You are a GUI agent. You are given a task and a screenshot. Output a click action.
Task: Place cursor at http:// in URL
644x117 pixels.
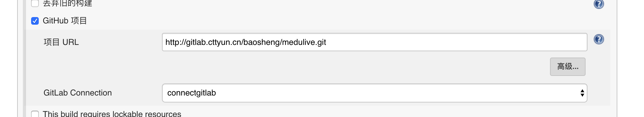[176, 42]
